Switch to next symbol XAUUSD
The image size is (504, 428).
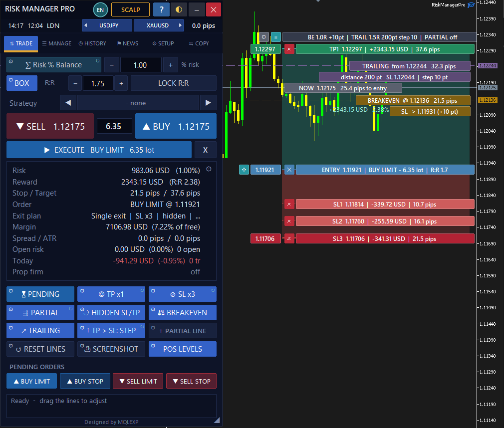pos(159,25)
